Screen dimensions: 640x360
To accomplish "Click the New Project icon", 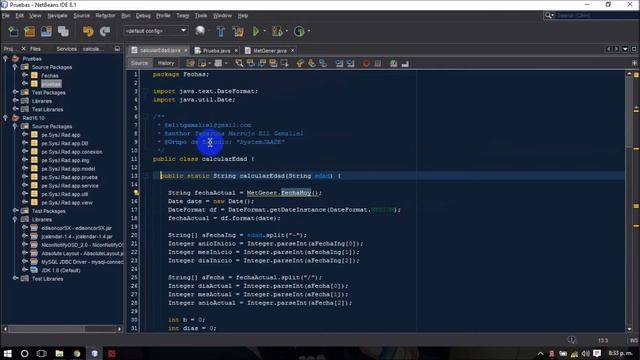I will pos(29,31).
